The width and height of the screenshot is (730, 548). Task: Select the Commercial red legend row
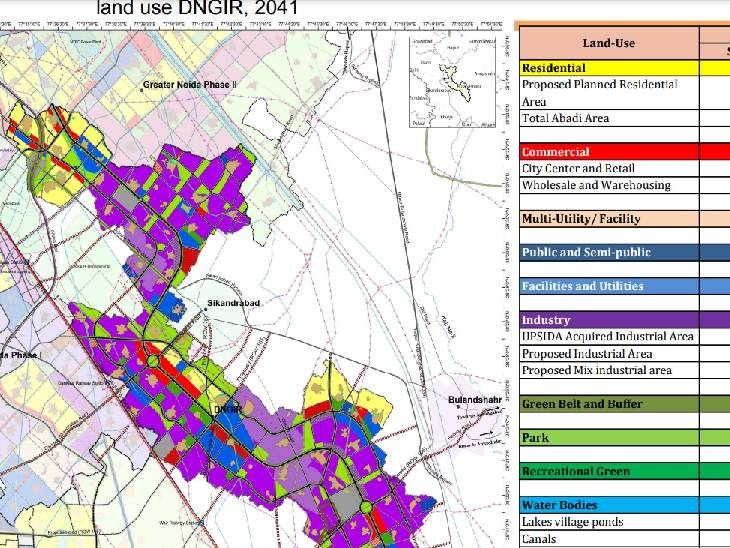(608, 152)
